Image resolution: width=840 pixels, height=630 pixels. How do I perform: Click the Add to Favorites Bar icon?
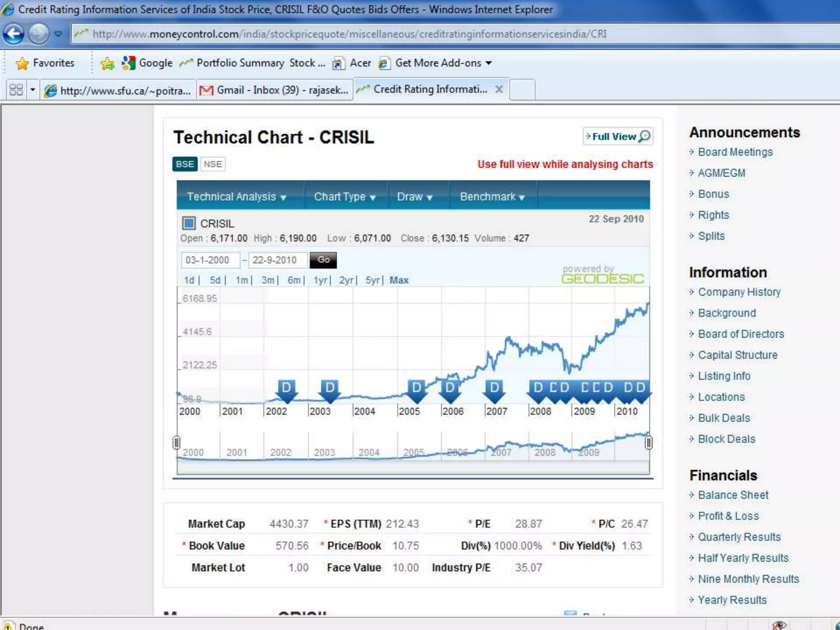[107, 63]
